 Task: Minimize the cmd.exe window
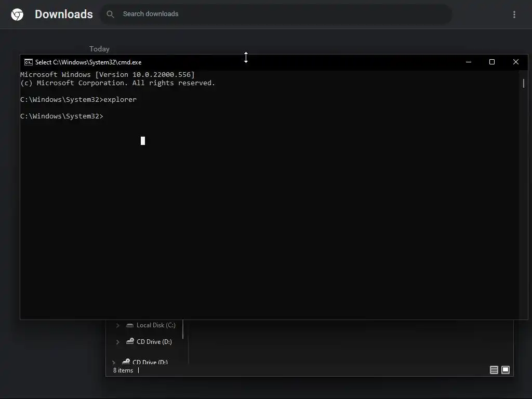[x=468, y=62]
